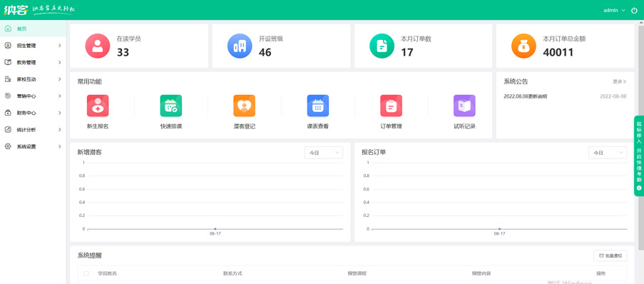Click the 新生报名 label
The image size is (644, 284).
pyautogui.click(x=98, y=126)
